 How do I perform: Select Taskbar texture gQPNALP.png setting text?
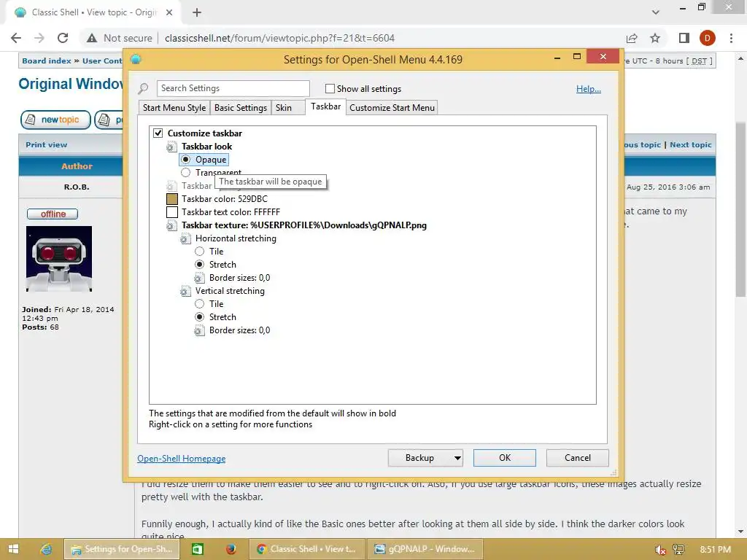tap(304, 226)
